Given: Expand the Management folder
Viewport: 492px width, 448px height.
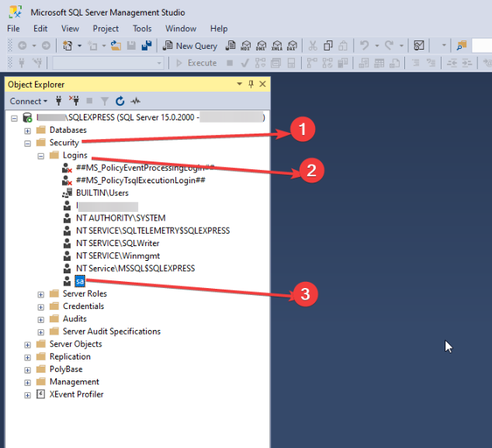Looking at the screenshot, I should pyautogui.click(x=28, y=383).
